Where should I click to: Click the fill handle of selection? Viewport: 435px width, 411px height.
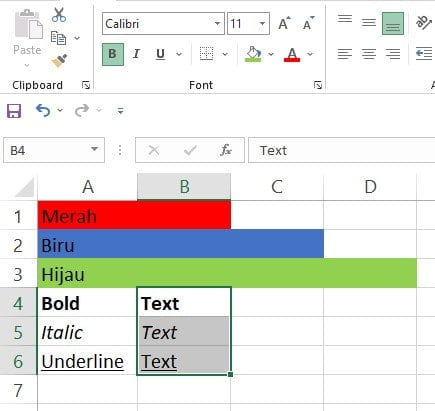[230, 375]
